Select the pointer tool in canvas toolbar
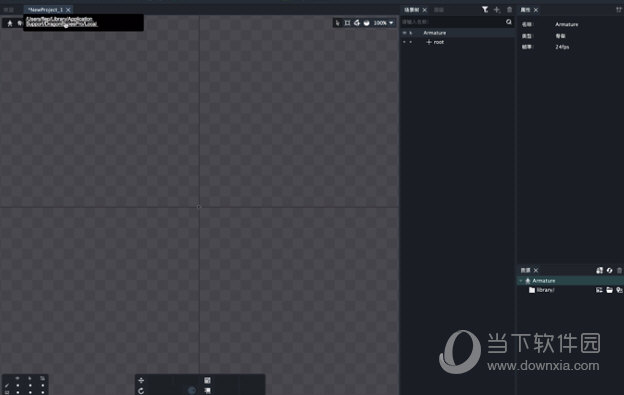This screenshot has width=624, height=395. pos(337,23)
